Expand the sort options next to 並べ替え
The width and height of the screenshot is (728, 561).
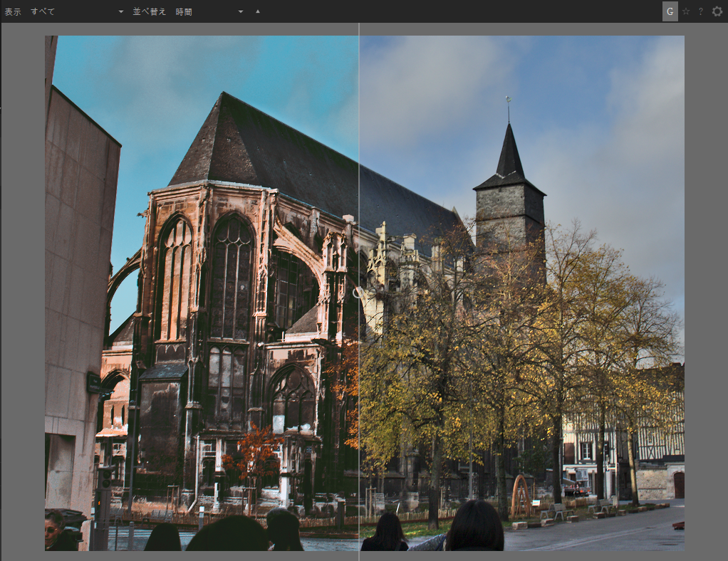tap(240, 11)
